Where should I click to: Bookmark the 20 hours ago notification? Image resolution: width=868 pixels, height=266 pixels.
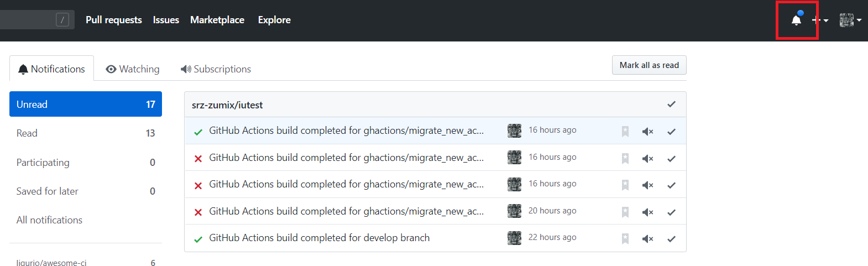[625, 212]
